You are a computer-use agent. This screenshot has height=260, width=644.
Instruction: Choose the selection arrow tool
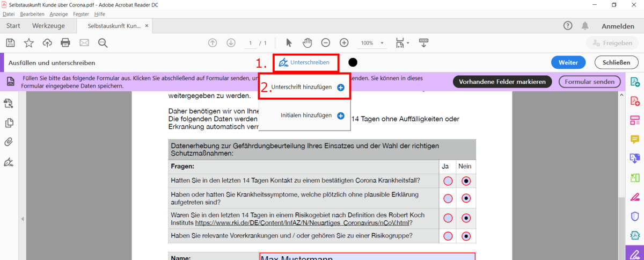(x=289, y=43)
